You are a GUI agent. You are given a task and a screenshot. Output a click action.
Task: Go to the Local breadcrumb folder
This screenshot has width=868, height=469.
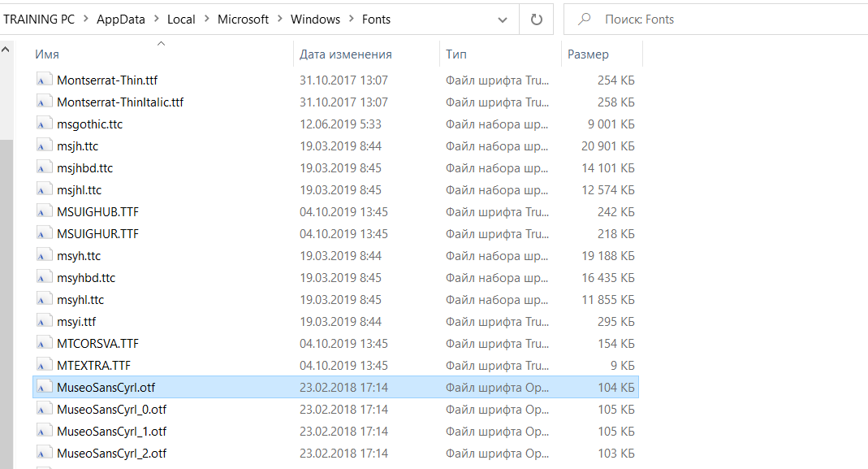(181, 20)
